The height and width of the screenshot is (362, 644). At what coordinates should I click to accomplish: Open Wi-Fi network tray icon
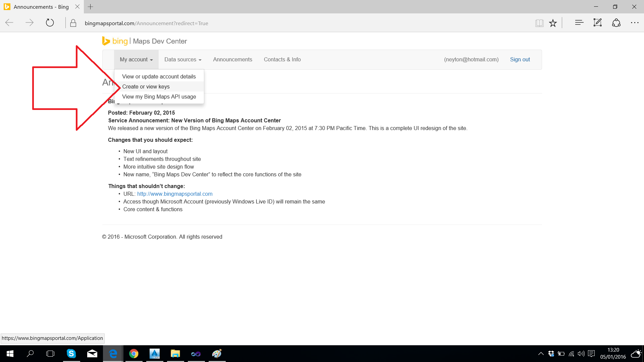[572, 354]
